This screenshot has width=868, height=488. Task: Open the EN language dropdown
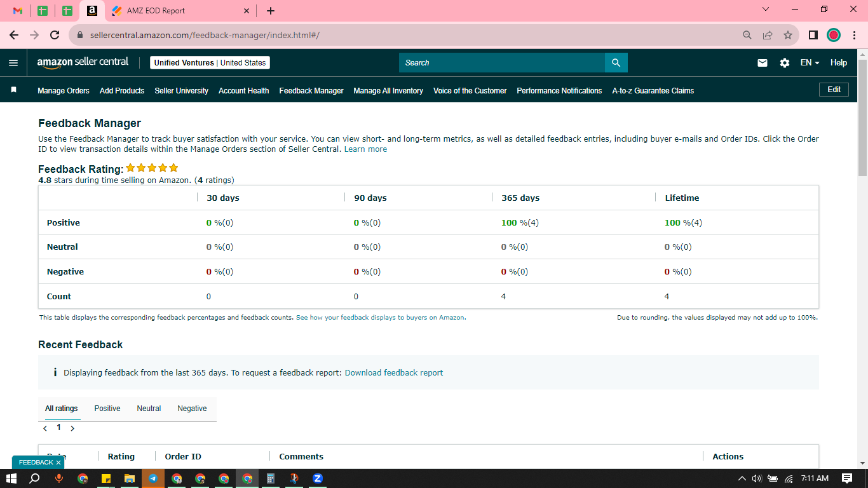tap(810, 63)
